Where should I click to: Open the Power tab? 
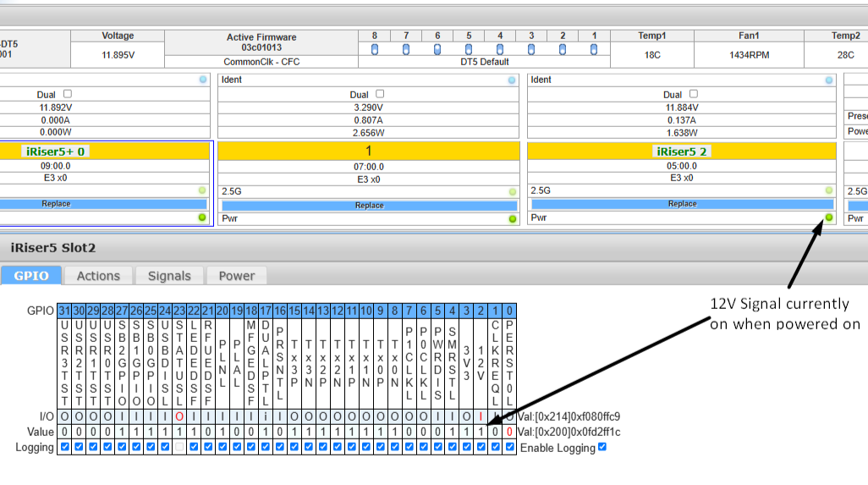coord(236,276)
